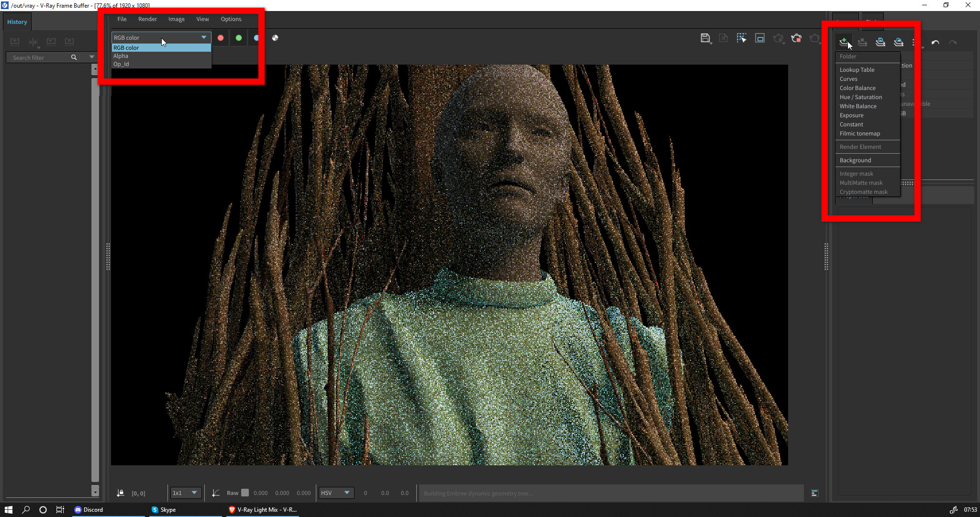The width and height of the screenshot is (980, 517).
Task: Click the Save layer tree preset icon
Action: point(880,42)
